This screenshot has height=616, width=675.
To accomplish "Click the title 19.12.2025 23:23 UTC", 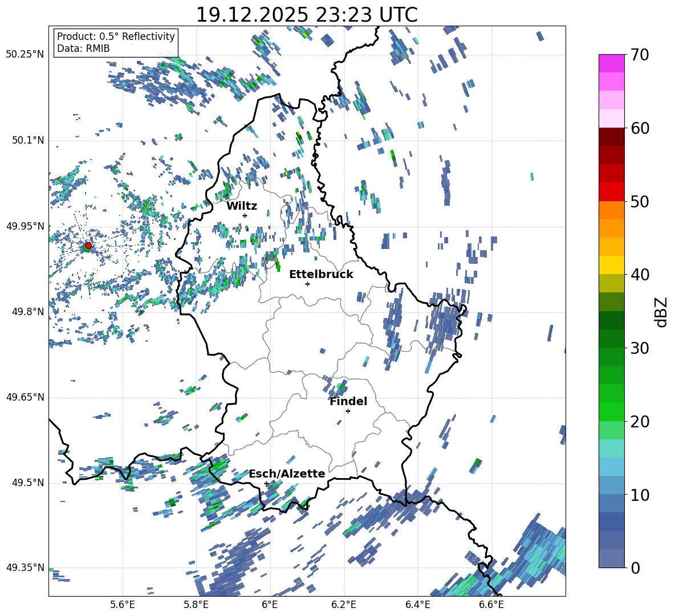I will (x=307, y=15).
